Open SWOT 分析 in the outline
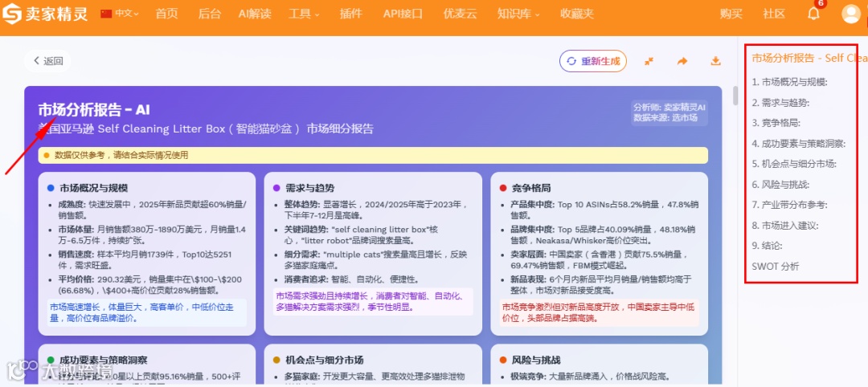Image resolution: width=868 pixels, height=387 pixels. pos(776,267)
